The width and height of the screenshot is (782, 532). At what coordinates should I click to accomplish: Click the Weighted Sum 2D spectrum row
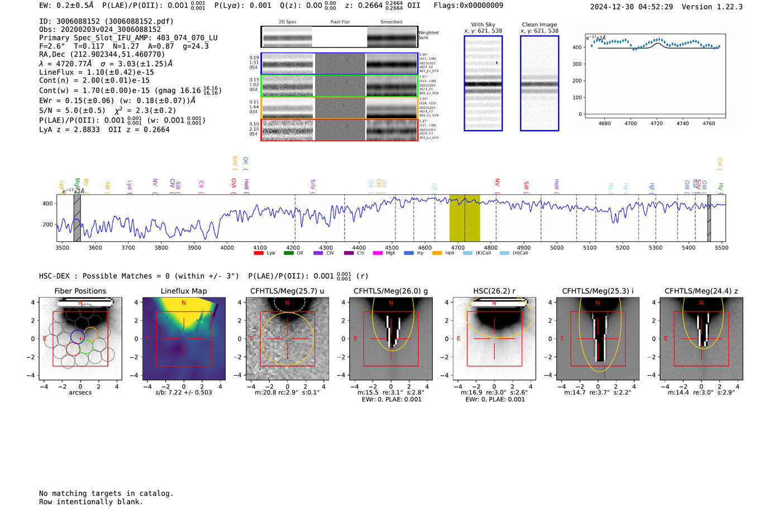click(x=339, y=37)
